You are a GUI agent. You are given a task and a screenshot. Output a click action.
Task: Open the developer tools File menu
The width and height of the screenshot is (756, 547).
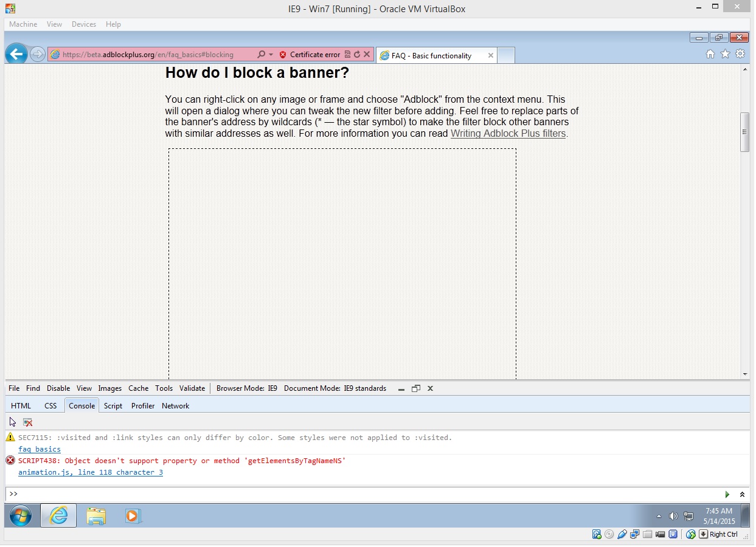(14, 388)
